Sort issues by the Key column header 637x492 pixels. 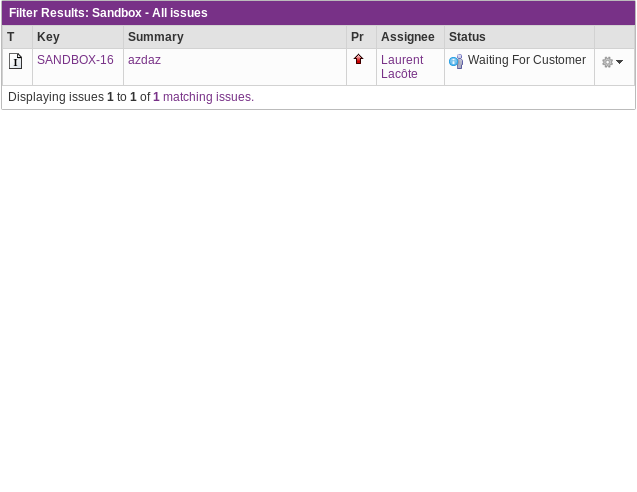click(x=48, y=37)
